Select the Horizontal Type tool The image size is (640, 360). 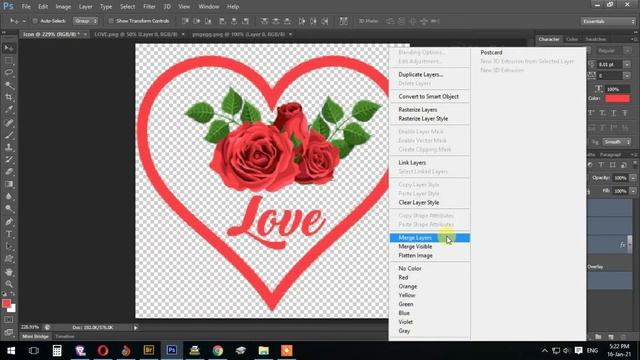9,234
